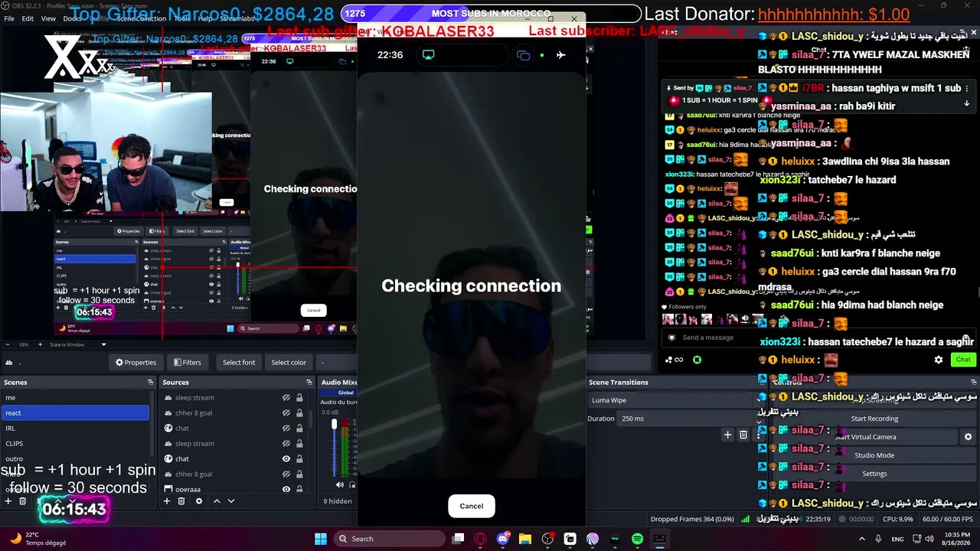Expand hidden system tray icons
Image resolution: width=980 pixels, height=551 pixels.
pyautogui.click(x=862, y=539)
